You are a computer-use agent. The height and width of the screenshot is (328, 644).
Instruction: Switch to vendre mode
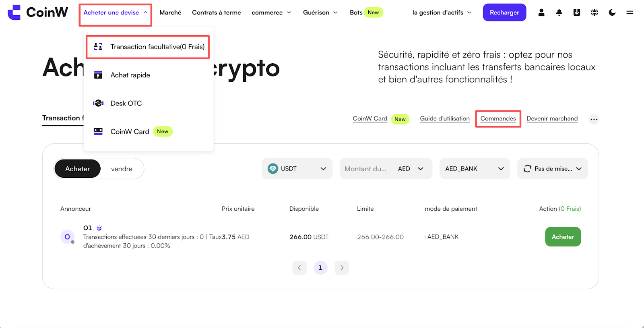click(x=122, y=169)
